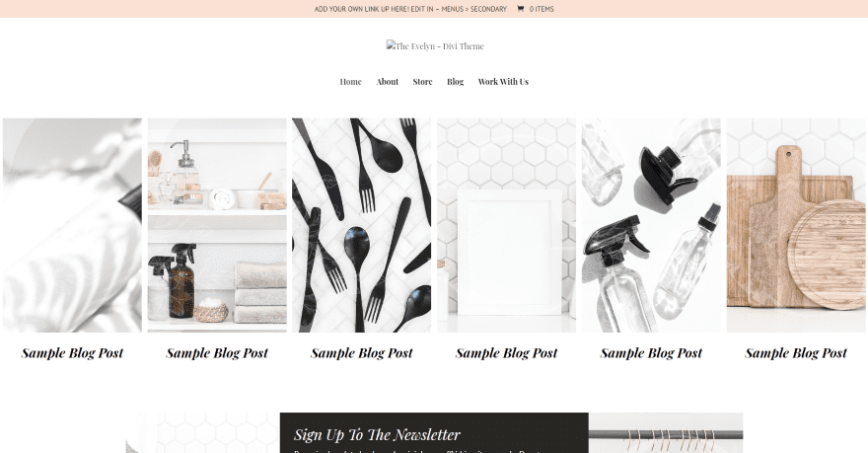Click Sample Blog Post title under cutting boards
The width and height of the screenshot is (868, 453).
coord(796,352)
